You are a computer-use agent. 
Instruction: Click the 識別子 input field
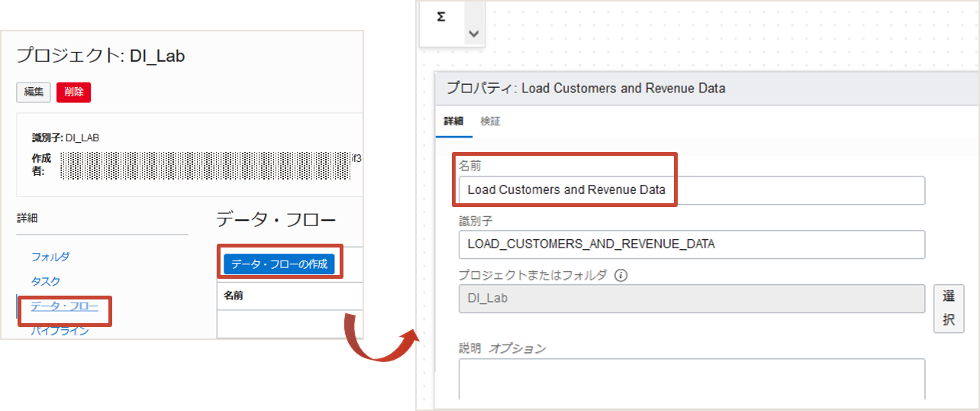pyautogui.click(x=691, y=244)
